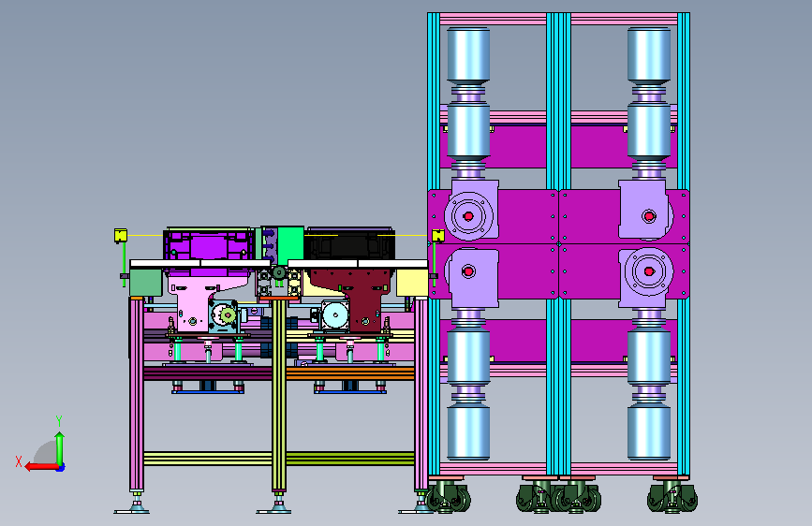Select the white round motor flange under maroon bracket
The height and width of the screenshot is (526, 812).
tap(335, 314)
